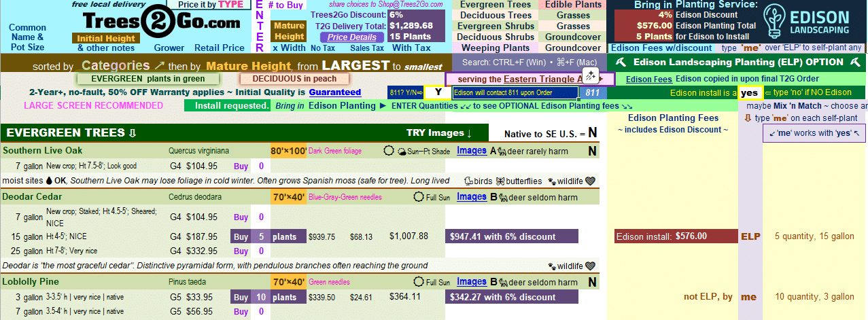Screen dimensions: 868x320
Task: Click the Quercus virginiana botanical name
Action: [x=199, y=151]
